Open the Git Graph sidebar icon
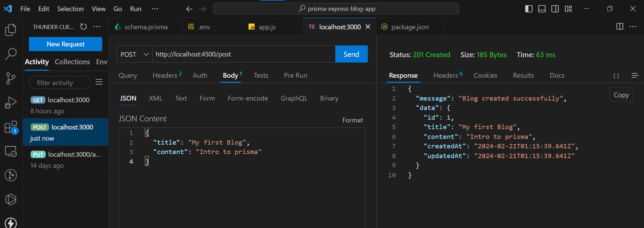Screen dimensions: 644x228 coord(11,175)
